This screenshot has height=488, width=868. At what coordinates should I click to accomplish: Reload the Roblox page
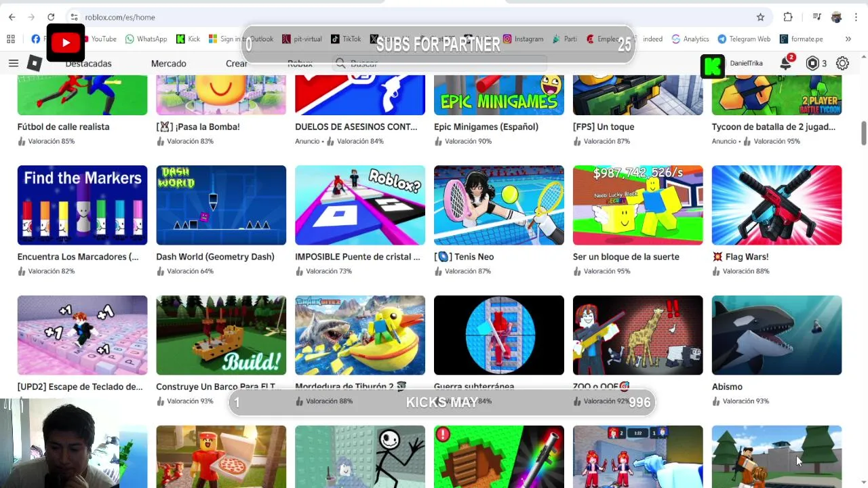[x=51, y=17]
